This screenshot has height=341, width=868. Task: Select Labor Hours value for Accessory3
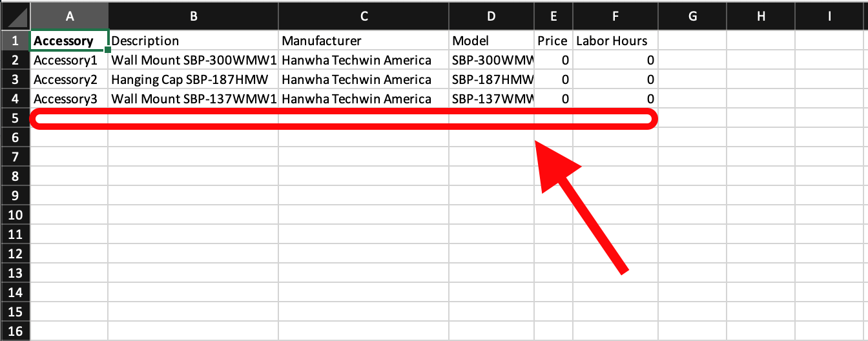tap(615, 99)
